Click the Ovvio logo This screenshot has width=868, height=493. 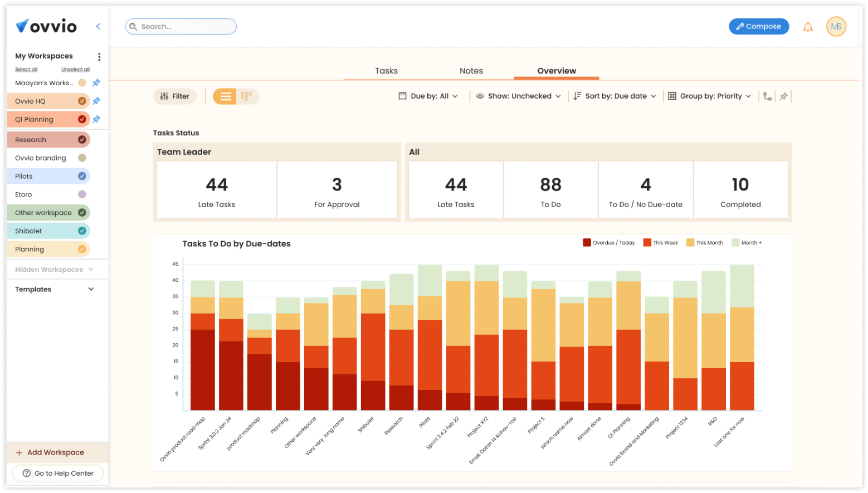coord(46,26)
